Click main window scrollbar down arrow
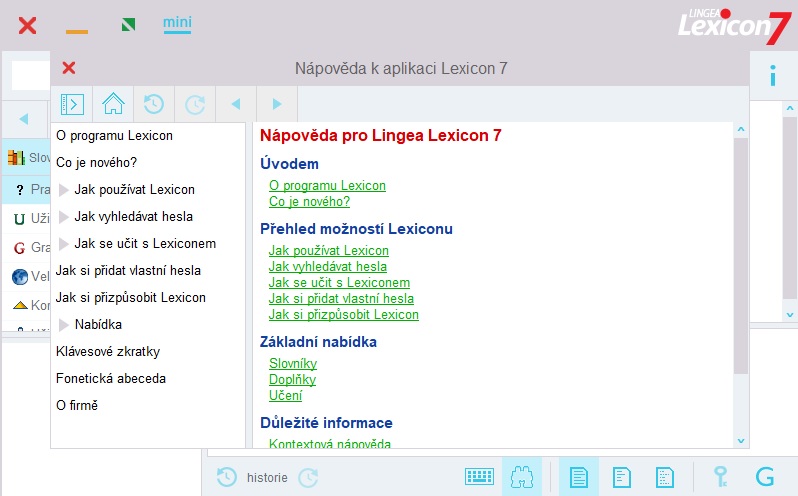Image resolution: width=798 pixels, height=496 pixels. (x=790, y=315)
